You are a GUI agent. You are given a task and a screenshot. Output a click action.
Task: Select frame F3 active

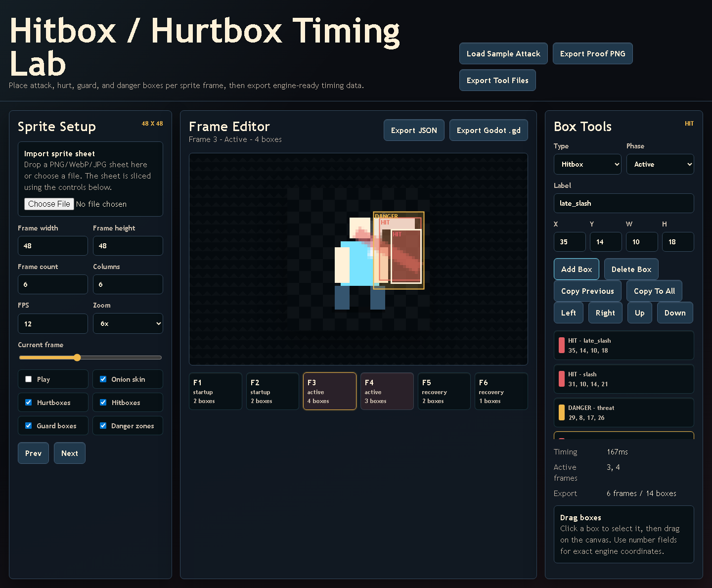(330, 391)
